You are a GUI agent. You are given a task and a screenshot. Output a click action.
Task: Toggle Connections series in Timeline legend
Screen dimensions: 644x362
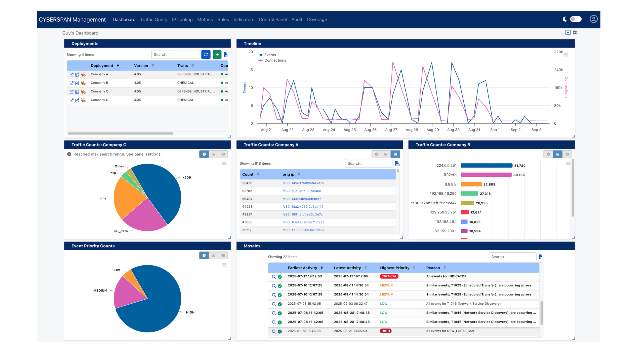275,60
